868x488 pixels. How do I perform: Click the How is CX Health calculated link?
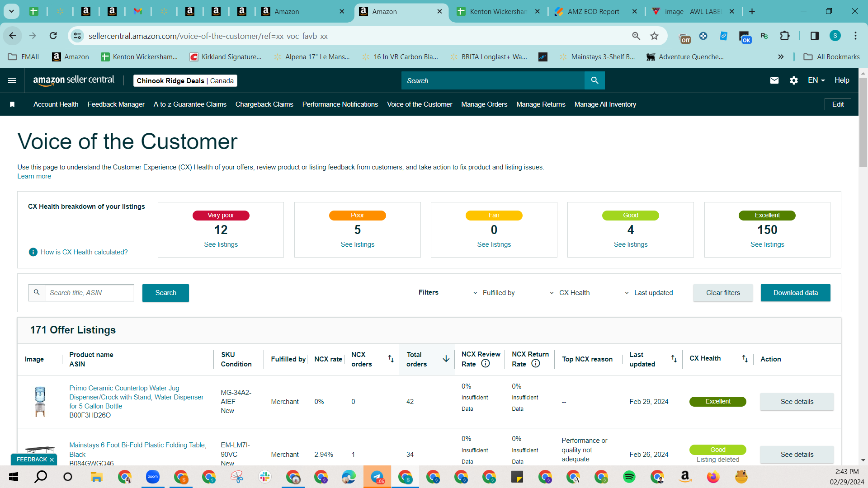[x=84, y=252]
